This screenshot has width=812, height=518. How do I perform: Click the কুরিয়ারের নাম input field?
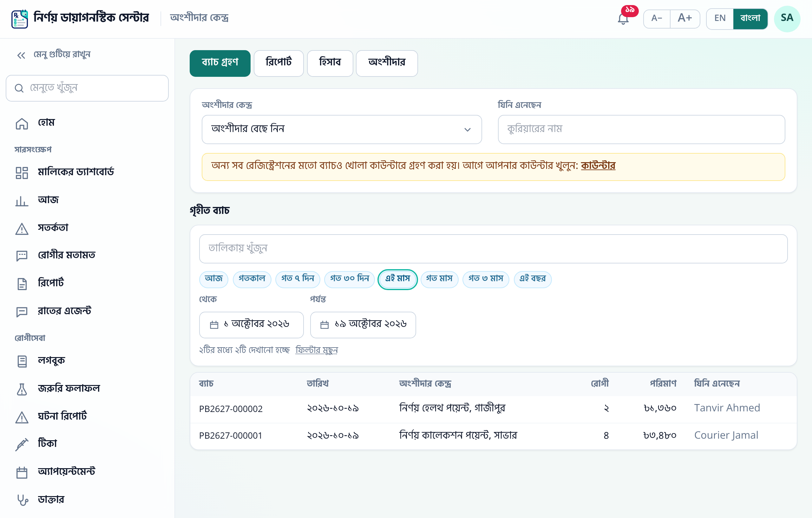tap(641, 129)
